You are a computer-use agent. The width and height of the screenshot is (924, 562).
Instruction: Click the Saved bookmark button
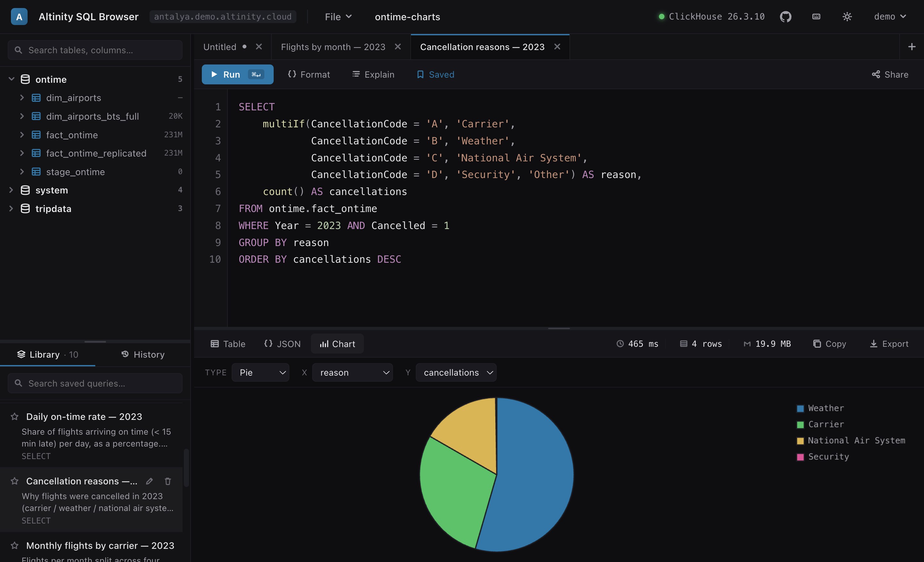435,75
